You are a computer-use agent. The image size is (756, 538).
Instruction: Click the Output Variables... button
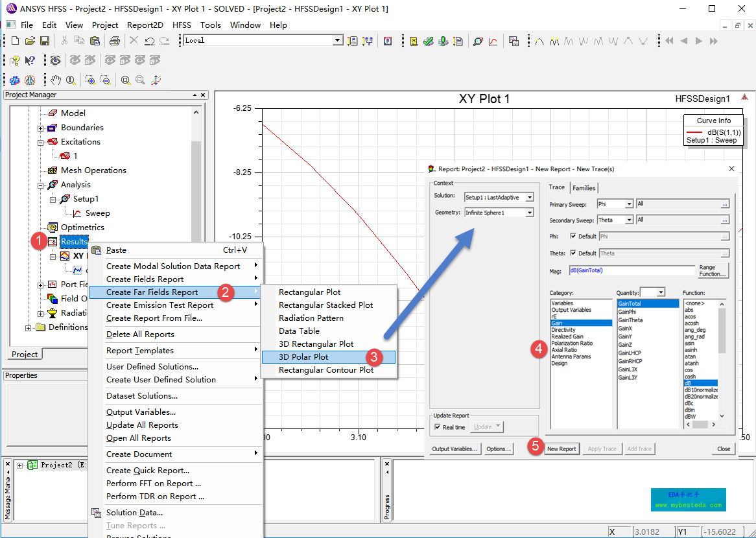point(455,449)
